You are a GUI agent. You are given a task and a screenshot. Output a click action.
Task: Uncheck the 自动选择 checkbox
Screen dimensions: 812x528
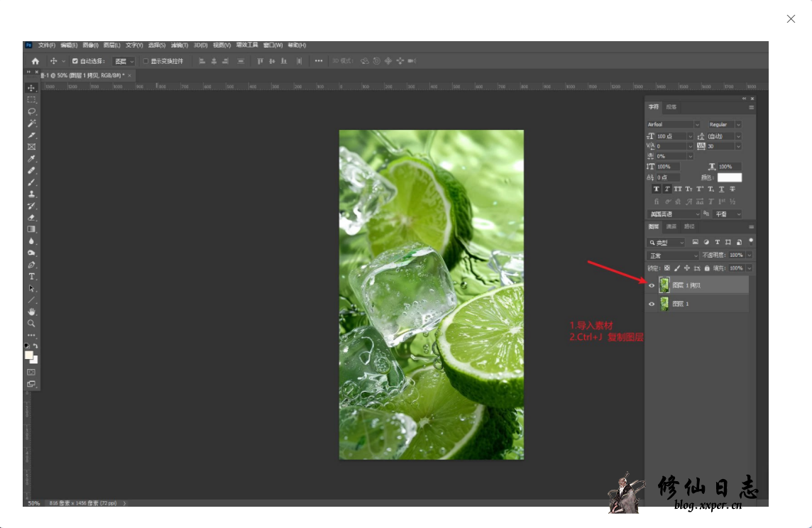coord(75,61)
